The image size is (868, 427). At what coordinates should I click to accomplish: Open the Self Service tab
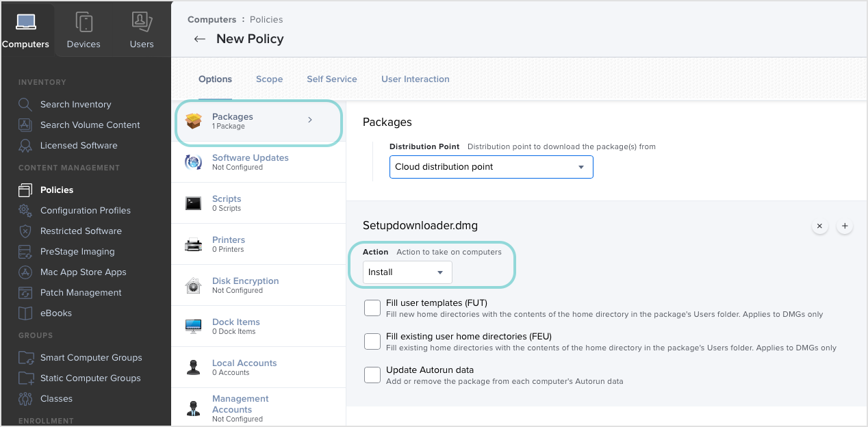331,79
